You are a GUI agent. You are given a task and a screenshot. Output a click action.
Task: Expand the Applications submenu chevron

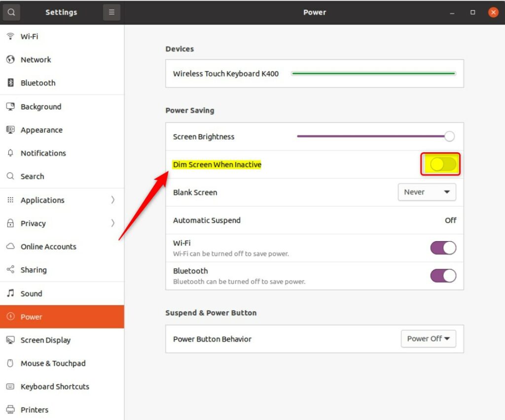click(112, 200)
